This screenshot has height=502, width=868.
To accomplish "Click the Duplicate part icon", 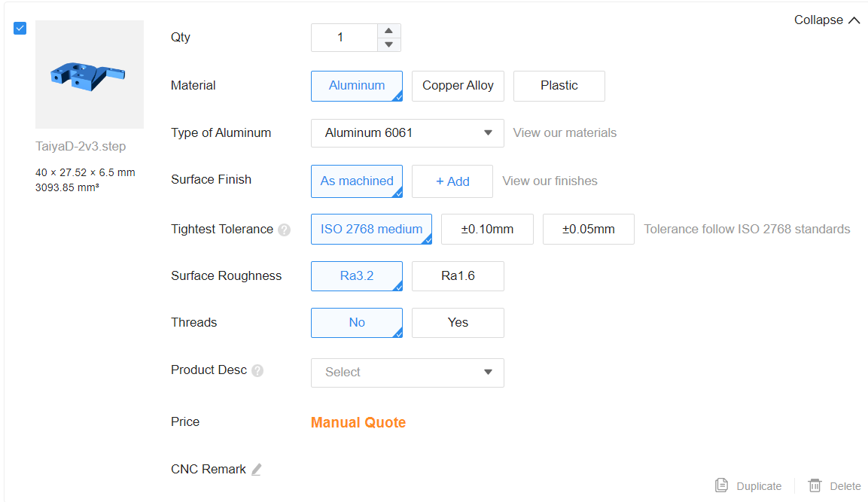I will point(722,485).
